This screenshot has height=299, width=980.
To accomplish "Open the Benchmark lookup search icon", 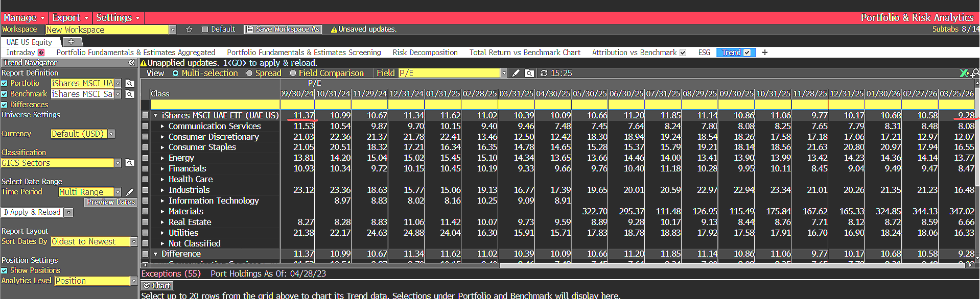I will 130,94.
